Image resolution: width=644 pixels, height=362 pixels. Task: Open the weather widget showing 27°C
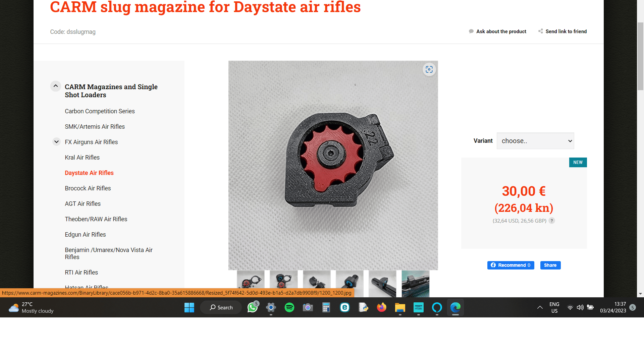click(x=31, y=307)
